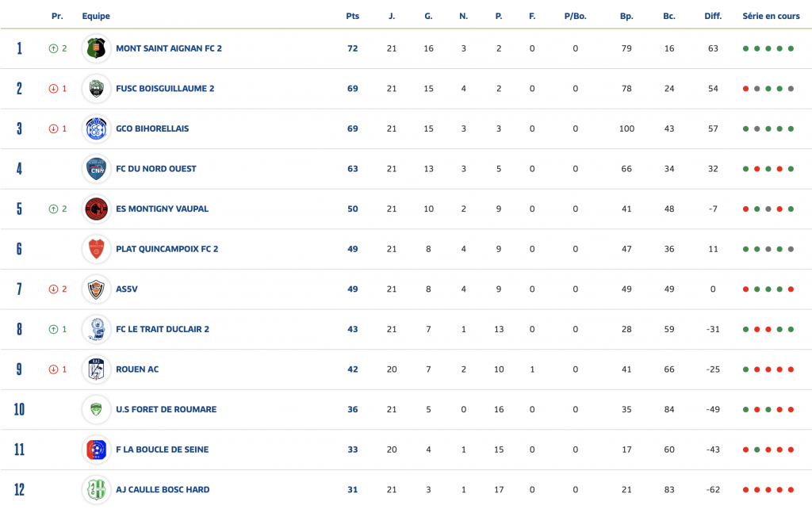The height and width of the screenshot is (513, 812).
Task: Click the Pts column header
Action: (353, 16)
